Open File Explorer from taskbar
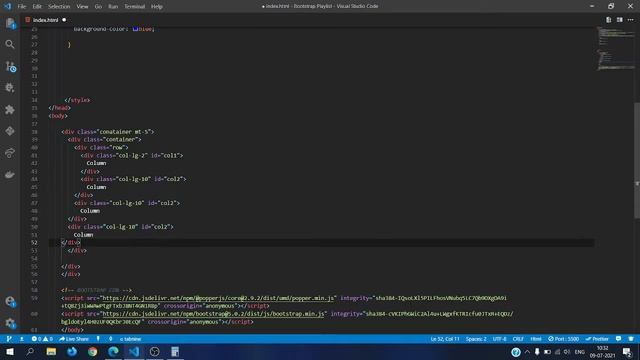This screenshot has height=360, width=640. tap(51, 351)
